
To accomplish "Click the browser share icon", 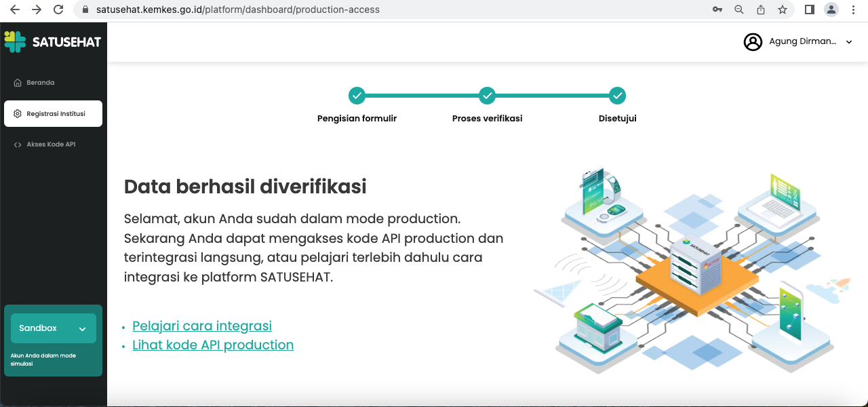I will point(761,9).
